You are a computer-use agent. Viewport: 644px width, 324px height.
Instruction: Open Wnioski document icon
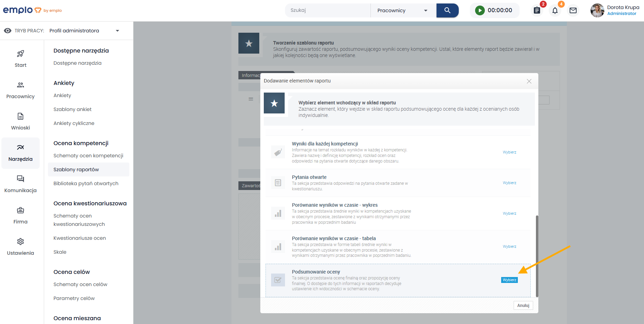coord(21,117)
